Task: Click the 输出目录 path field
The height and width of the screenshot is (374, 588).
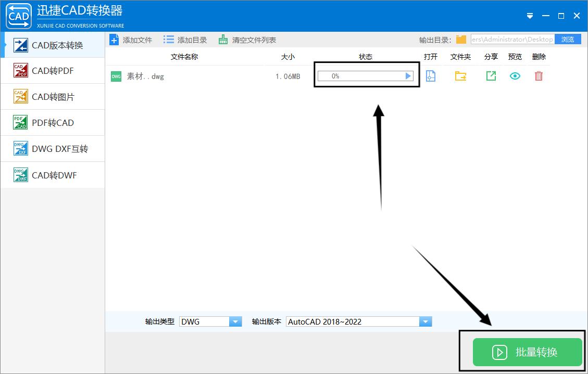Action: 512,40
